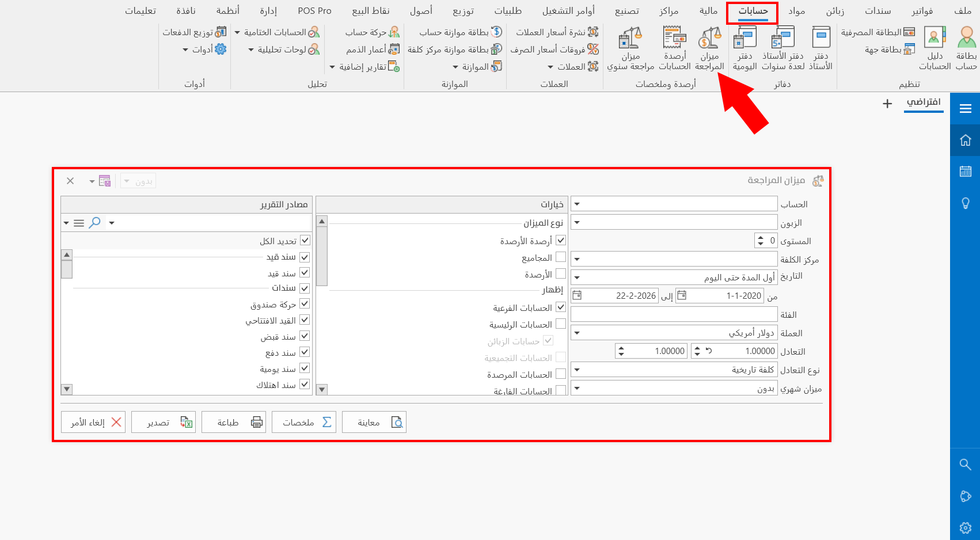Click the sidebar hamburger menu icon
Viewport: 980px width, 540px height.
coord(966,108)
